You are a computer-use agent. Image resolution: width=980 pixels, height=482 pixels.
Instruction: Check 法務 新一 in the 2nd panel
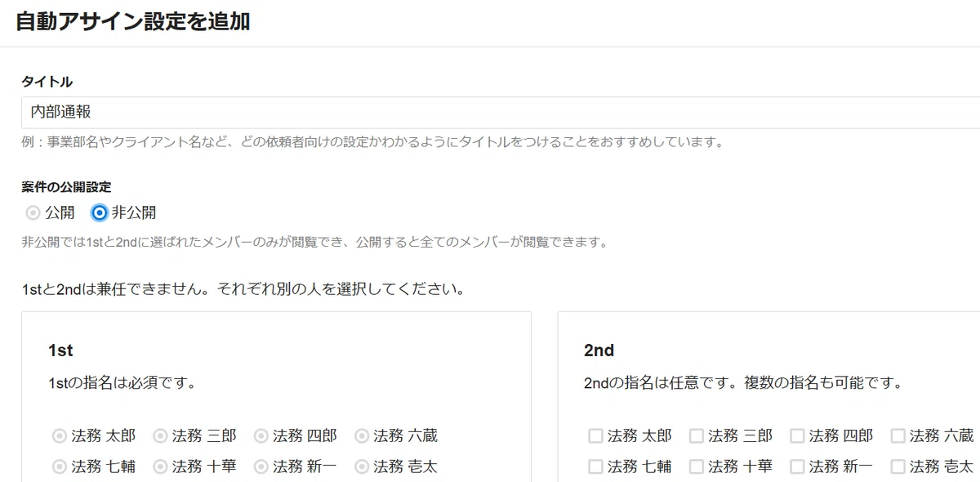click(797, 467)
